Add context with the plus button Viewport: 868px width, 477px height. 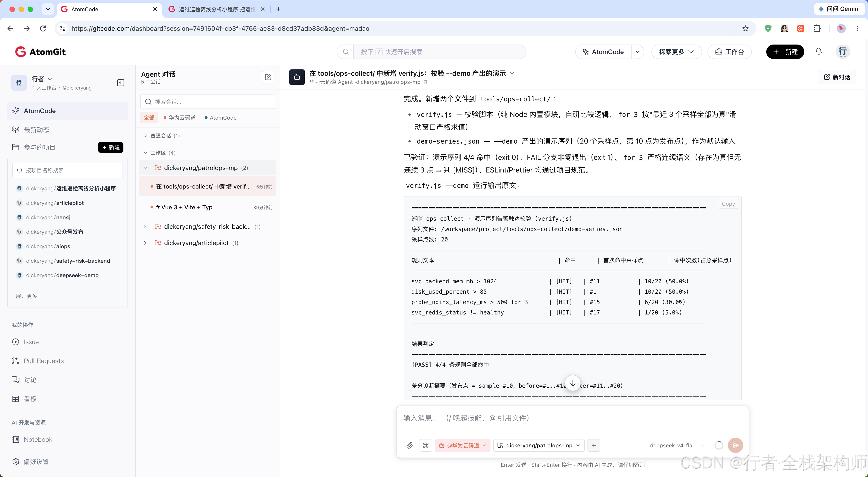[x=594, y=445]
